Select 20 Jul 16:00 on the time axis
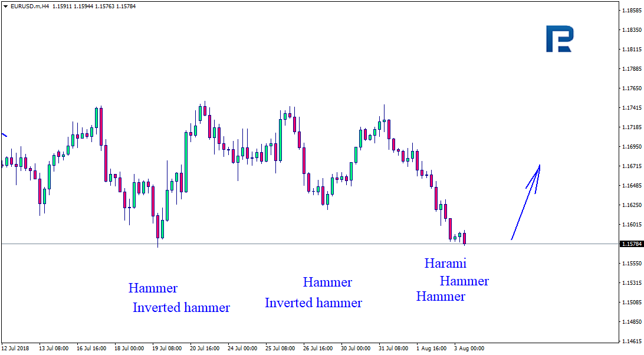Image resolution: width=644 pixels, height=355 pixels. 205,349
